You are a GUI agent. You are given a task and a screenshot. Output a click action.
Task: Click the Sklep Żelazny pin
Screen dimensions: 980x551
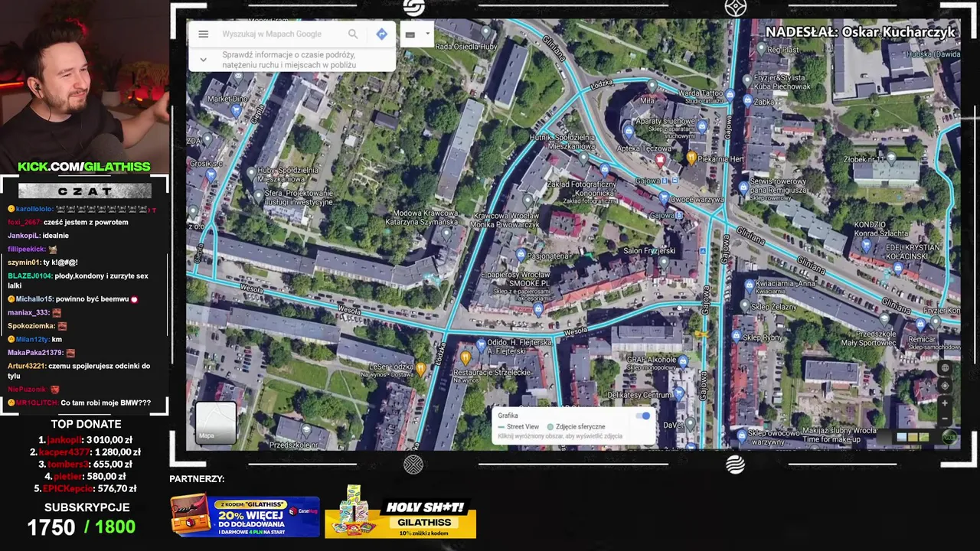click(x=745, y=305)
